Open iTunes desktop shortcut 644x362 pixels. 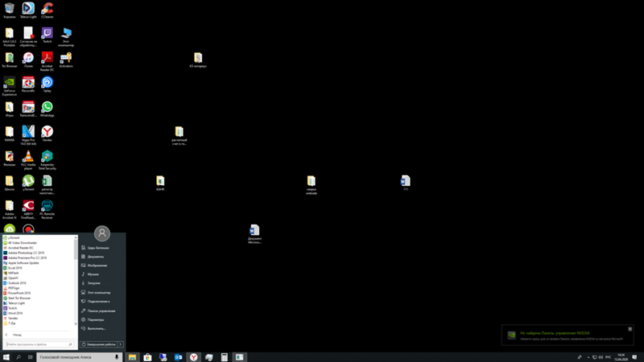pyautogui.click(x=28, y=60)
